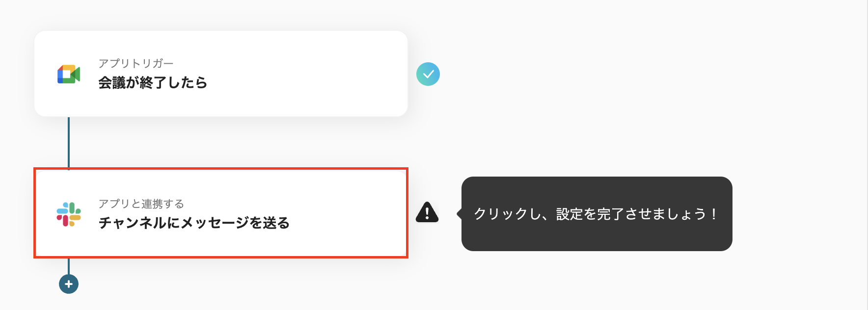Viewport: 868px width, 310px height.
Task: Click the tooltip arrow pointing at the warning icon
Action: [461, 213]
